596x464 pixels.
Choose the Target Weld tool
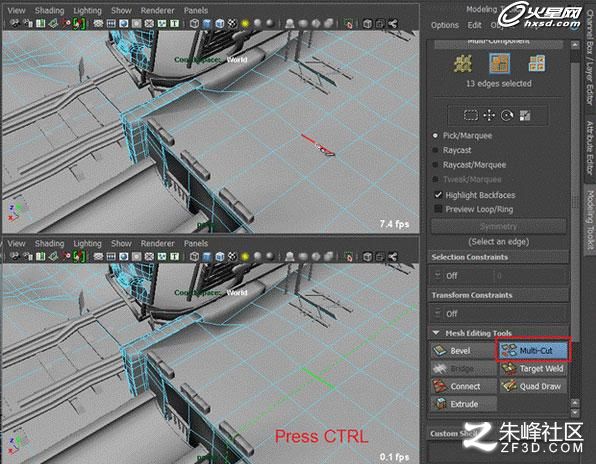(533, 368)
